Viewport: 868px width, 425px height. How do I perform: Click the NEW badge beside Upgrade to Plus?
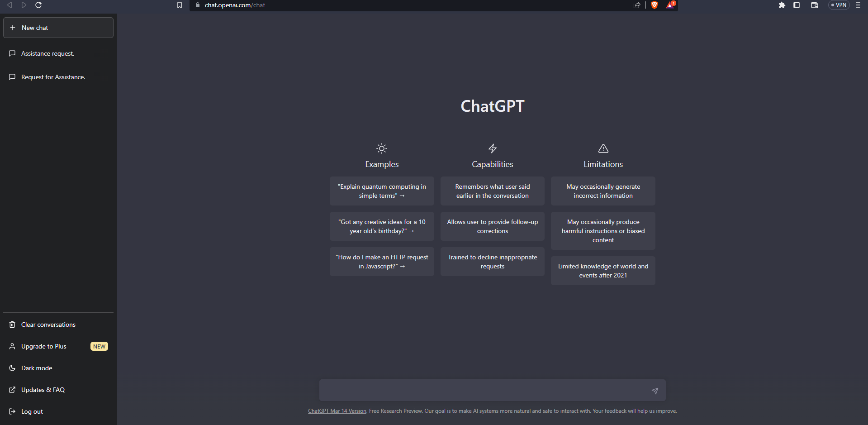pos(99,346)
